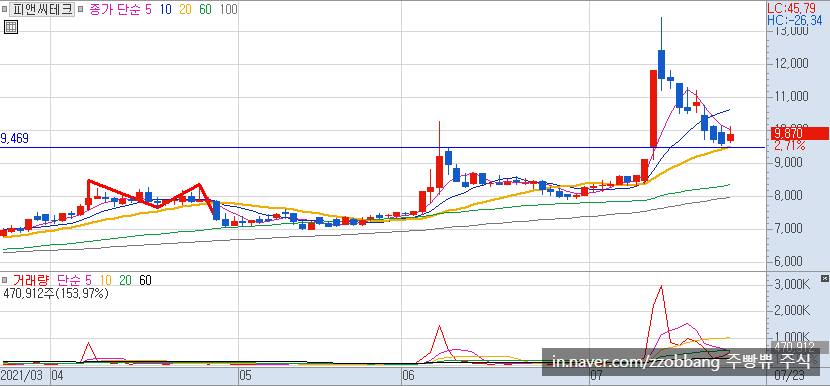Toggle the square marker beside 거래량

pos(4,280)
